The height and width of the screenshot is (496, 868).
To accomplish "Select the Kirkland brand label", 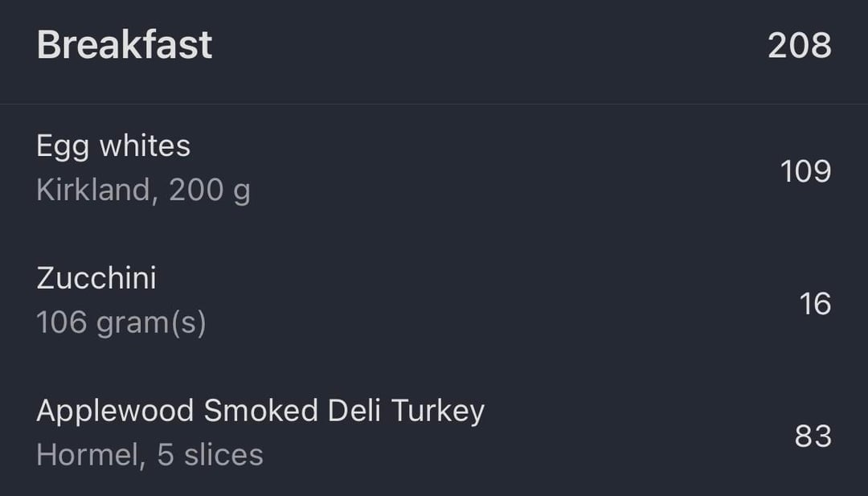I will 92,191.
